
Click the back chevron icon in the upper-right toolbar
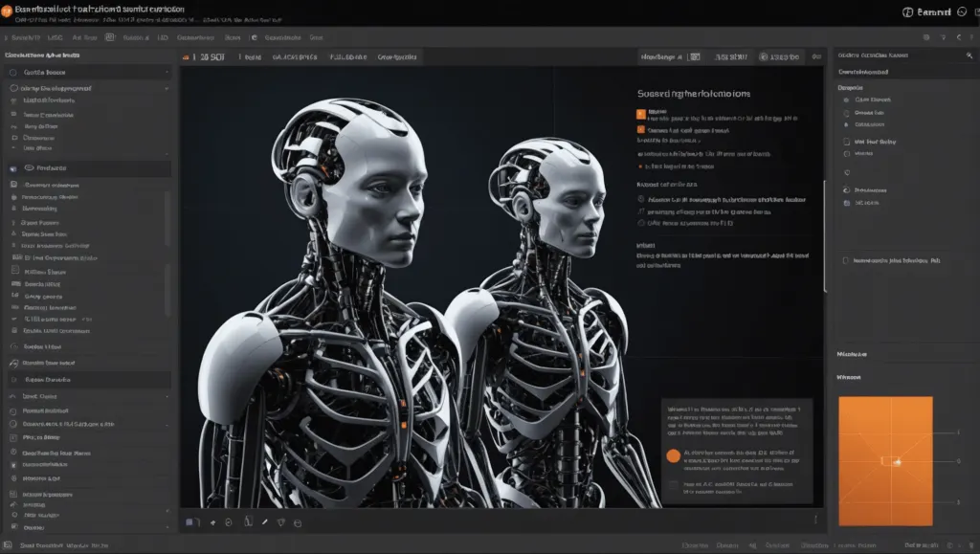[x=959, y=37]
